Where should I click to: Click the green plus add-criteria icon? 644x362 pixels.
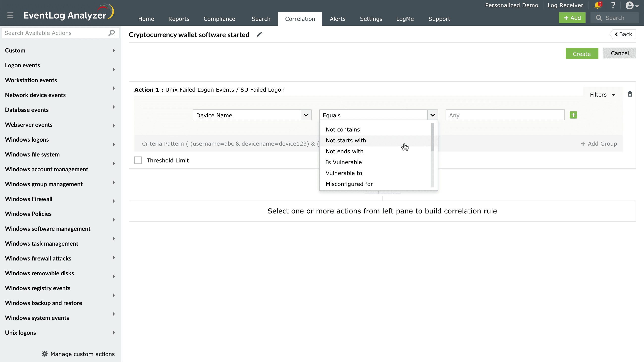(573, 115)
